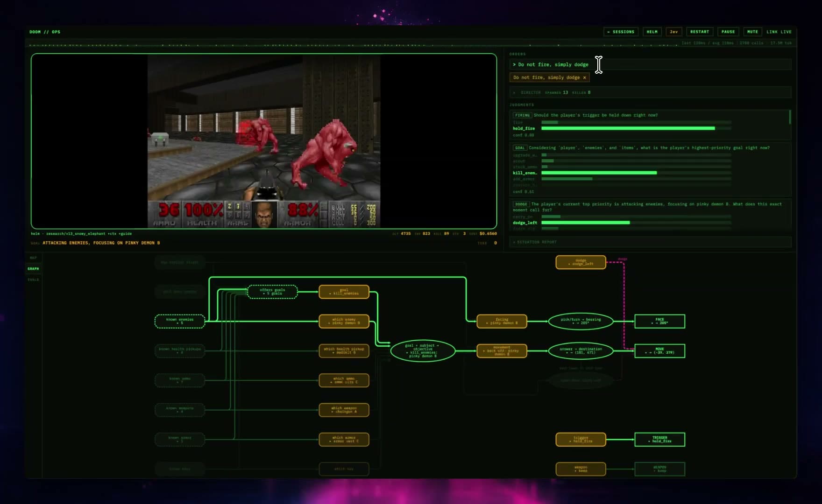Select the 'which health pickup' node

(344, 350)
